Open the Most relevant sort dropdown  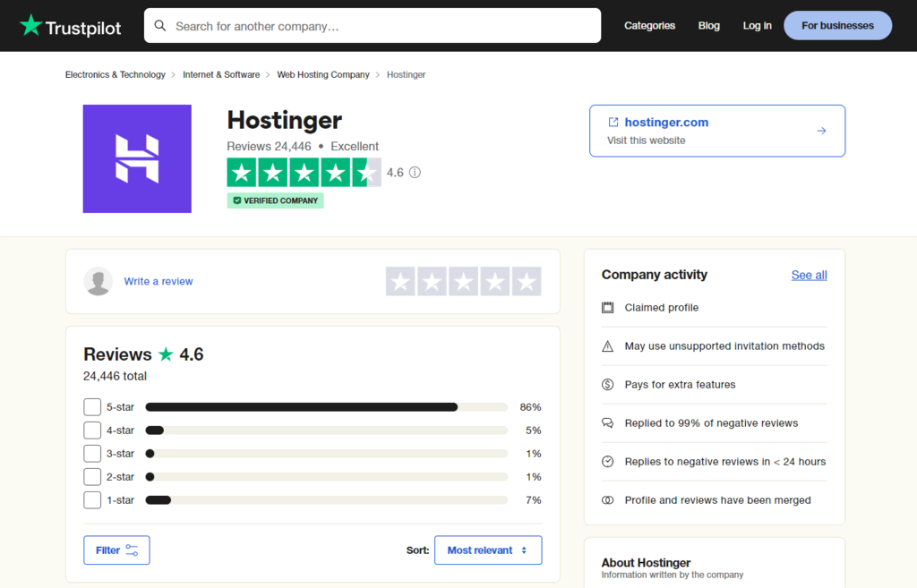click(488, 550)
